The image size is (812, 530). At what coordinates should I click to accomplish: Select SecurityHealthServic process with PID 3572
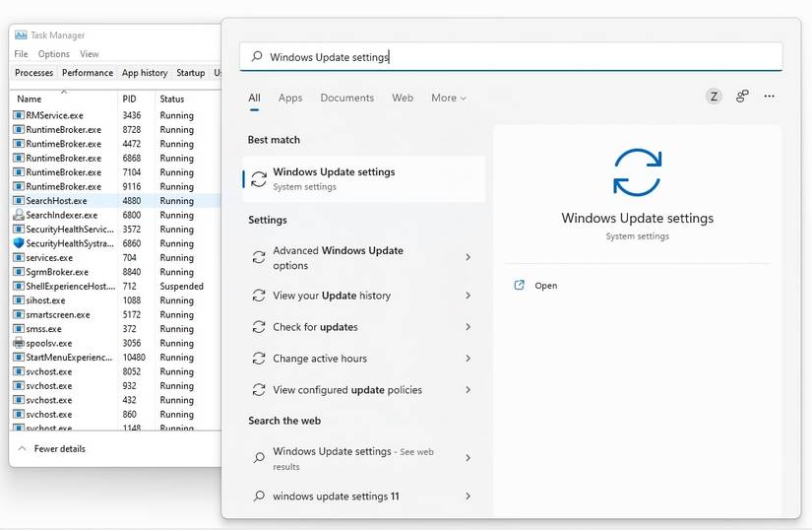click(116, 229)
